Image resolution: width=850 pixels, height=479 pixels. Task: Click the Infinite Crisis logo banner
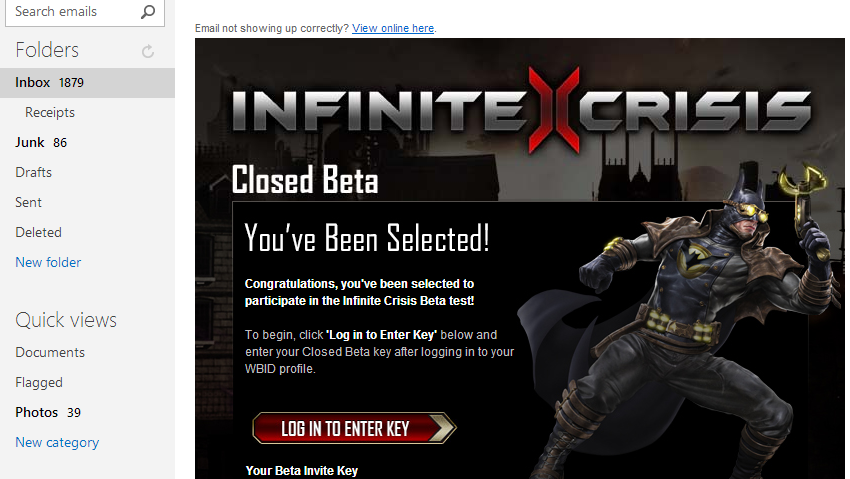(521, 110)
